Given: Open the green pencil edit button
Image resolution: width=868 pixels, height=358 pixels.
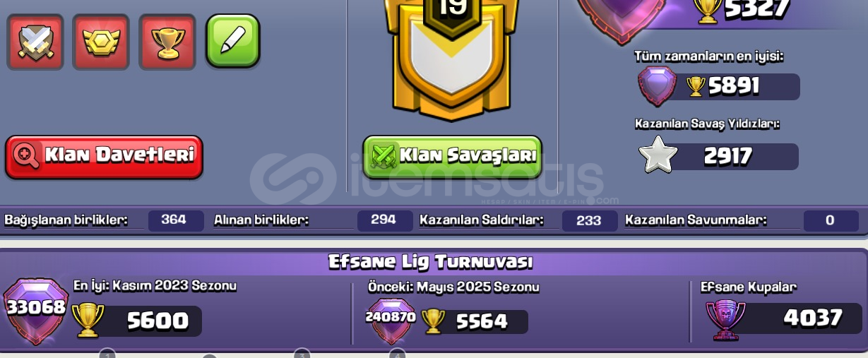Looking at the screenshot, I should 233,41.
